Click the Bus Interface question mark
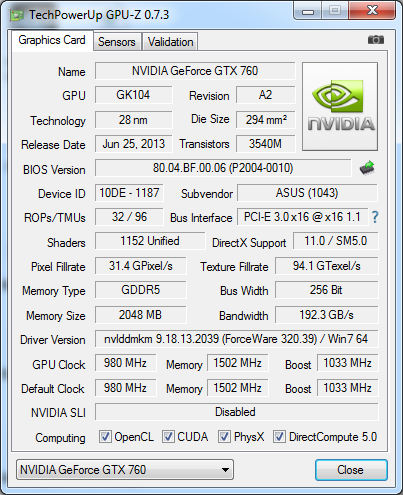The width and height of the screenshot is (403, 495). click(375, 217)
